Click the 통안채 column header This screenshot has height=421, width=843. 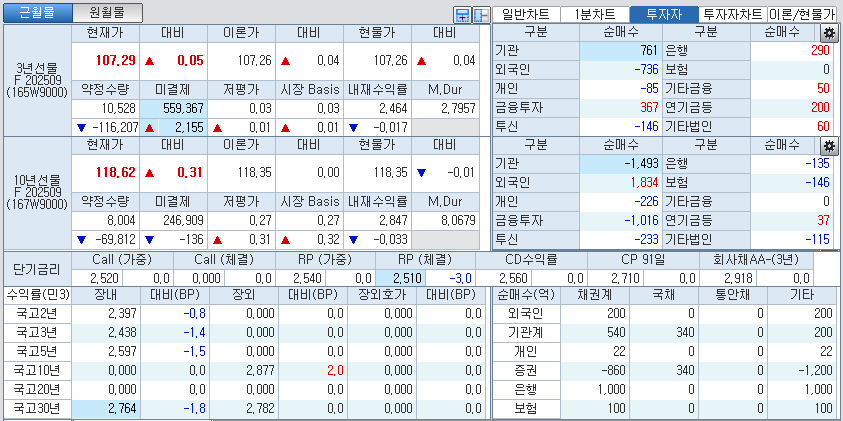pyautogui.click(x=732, y=295)
